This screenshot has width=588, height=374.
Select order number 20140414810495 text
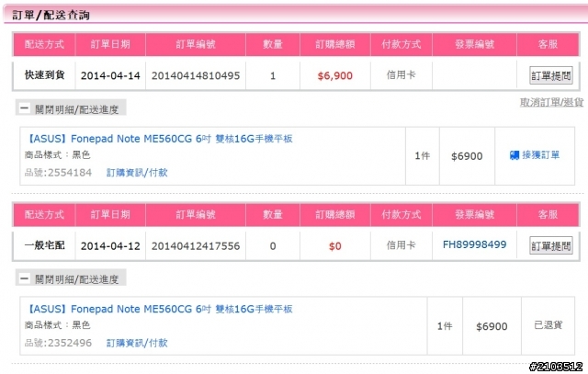coord(196,75)
